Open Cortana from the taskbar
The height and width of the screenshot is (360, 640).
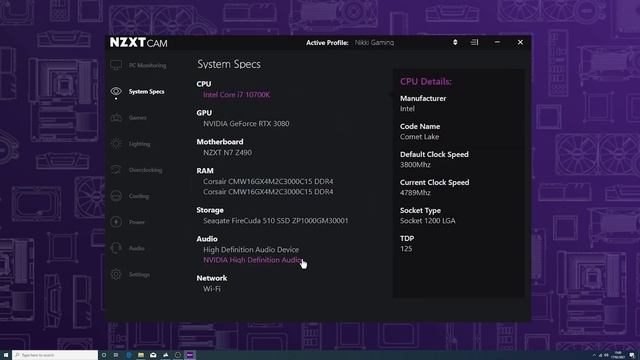pyautogui.click(x=104, y=355)
